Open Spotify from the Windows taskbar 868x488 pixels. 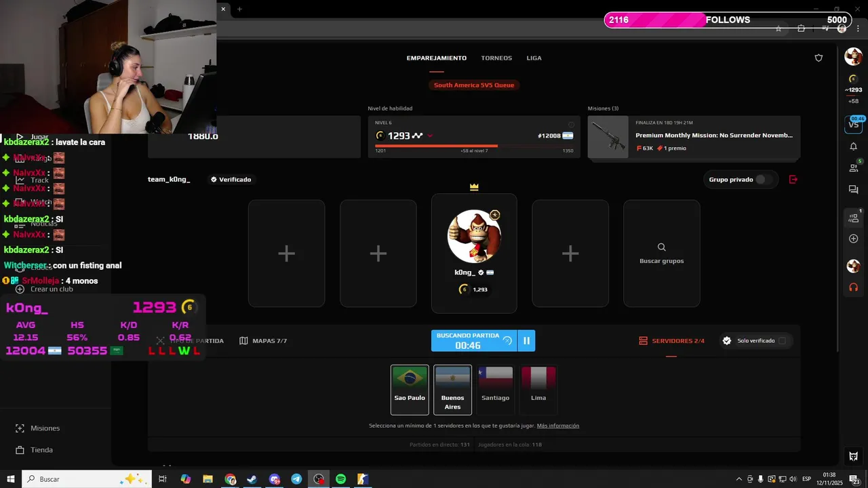click(341, 479)
